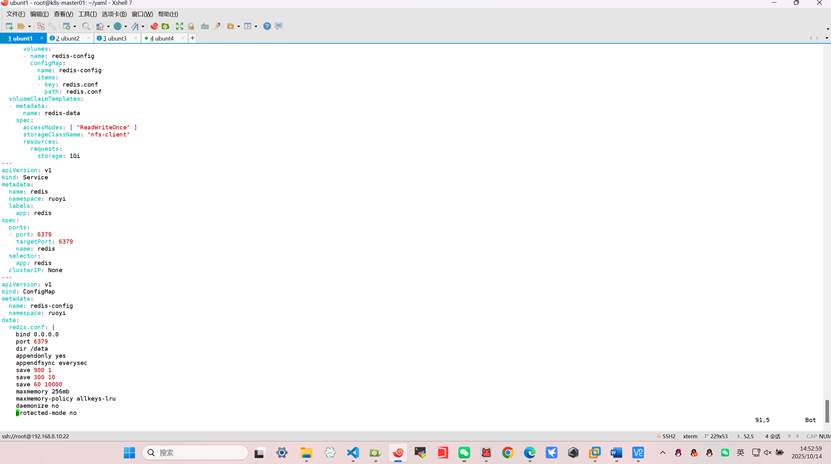Click the Xshell taskbar icon
The height and width of the screenshot is (464, 831).
[398, 452]
